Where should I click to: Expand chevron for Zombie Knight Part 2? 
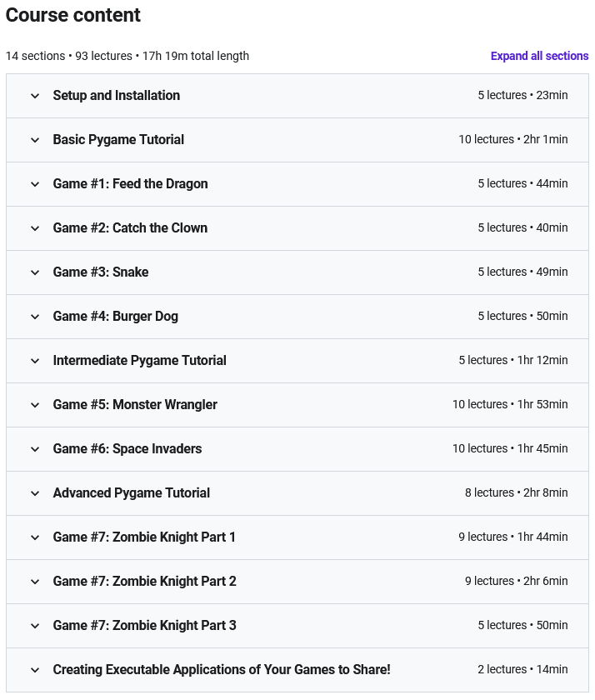click(x=35, y=582)
